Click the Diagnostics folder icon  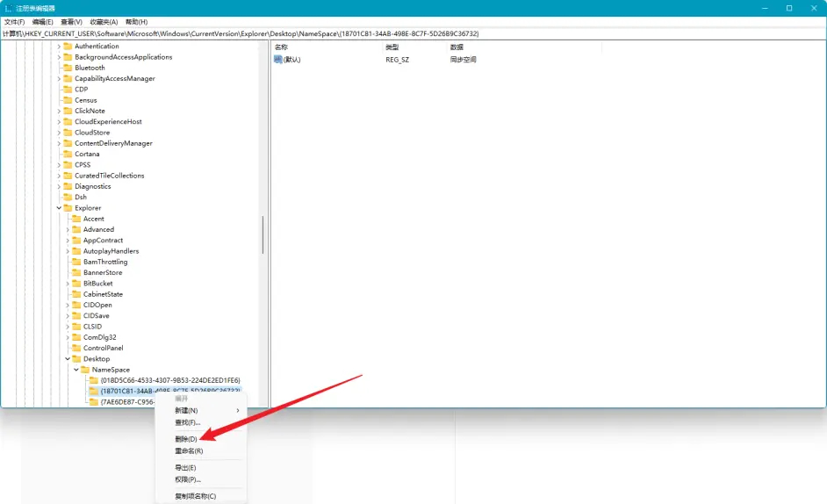68,186
